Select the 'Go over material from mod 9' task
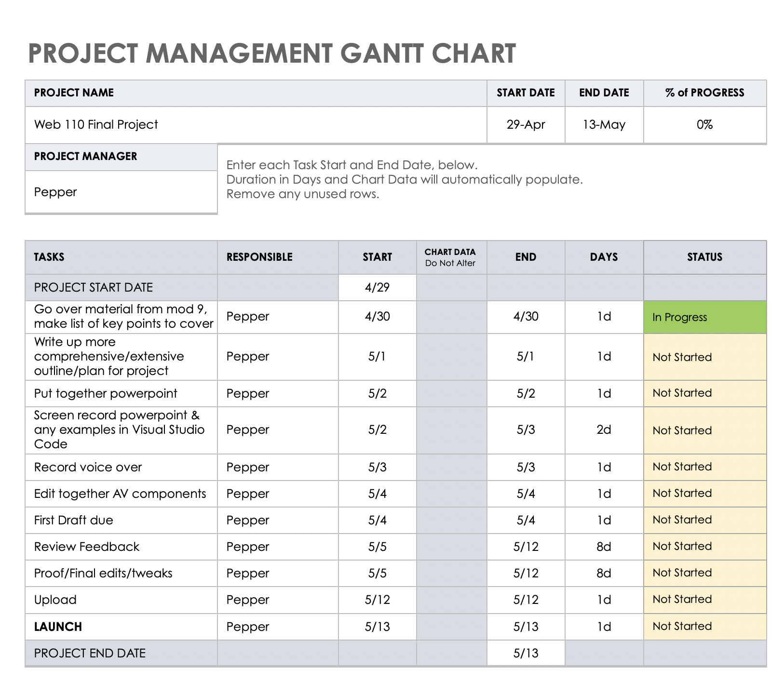This screenshot has width=784, height=695. coord(121,317)
